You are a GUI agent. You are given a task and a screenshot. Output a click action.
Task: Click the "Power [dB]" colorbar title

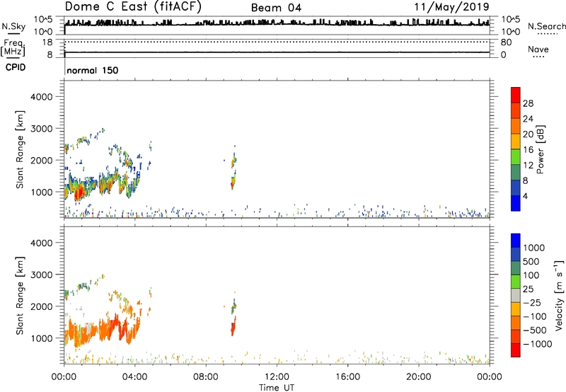pos(541,149)
